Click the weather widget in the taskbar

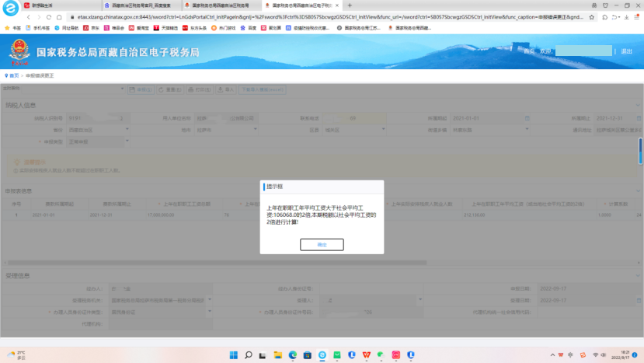pyautogui.click(x=16, y=354)
